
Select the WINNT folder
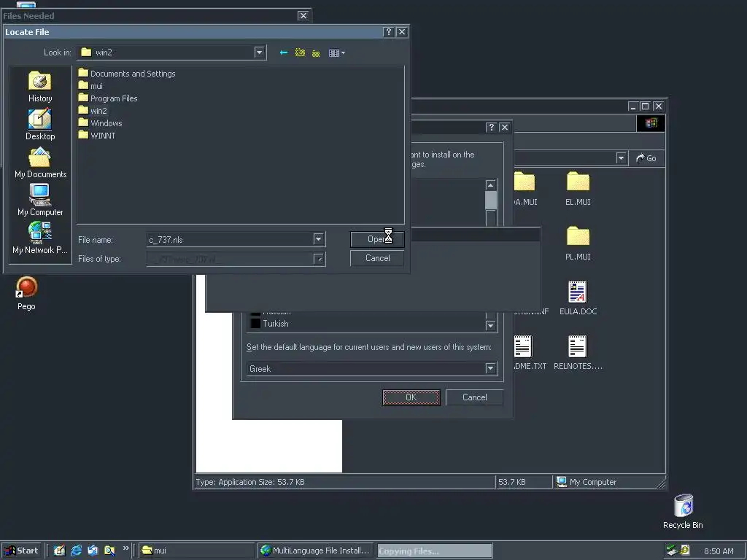[x=97, y=135]
